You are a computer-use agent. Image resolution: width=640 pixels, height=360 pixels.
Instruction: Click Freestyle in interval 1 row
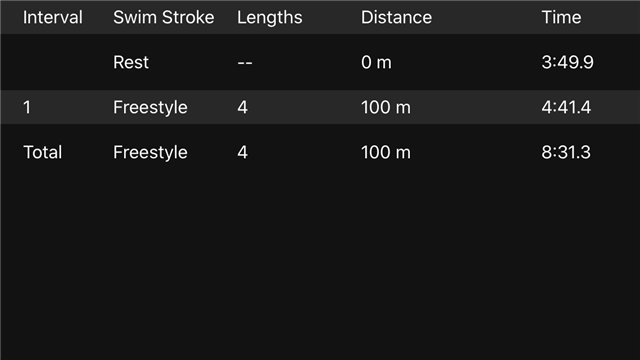pos(150,108)
